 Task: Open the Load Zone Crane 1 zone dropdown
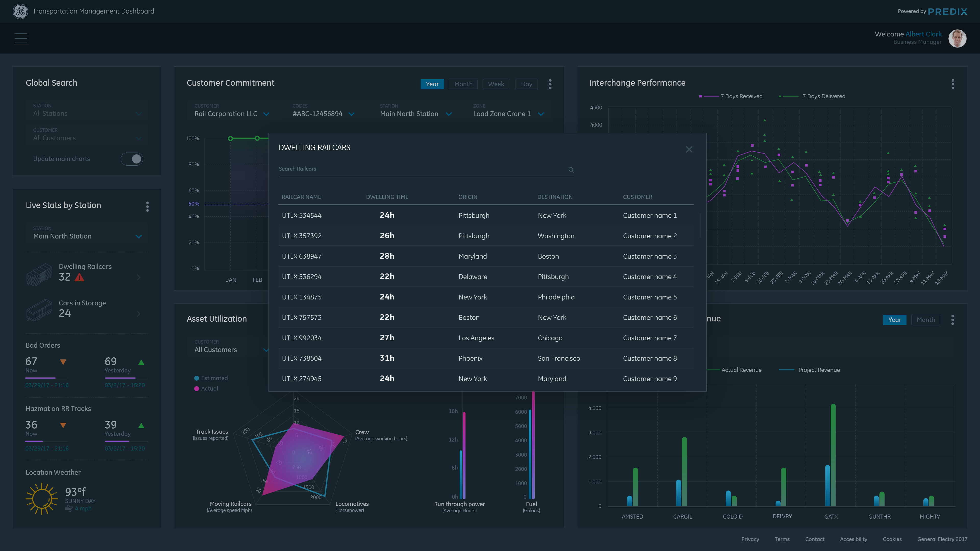541,114
